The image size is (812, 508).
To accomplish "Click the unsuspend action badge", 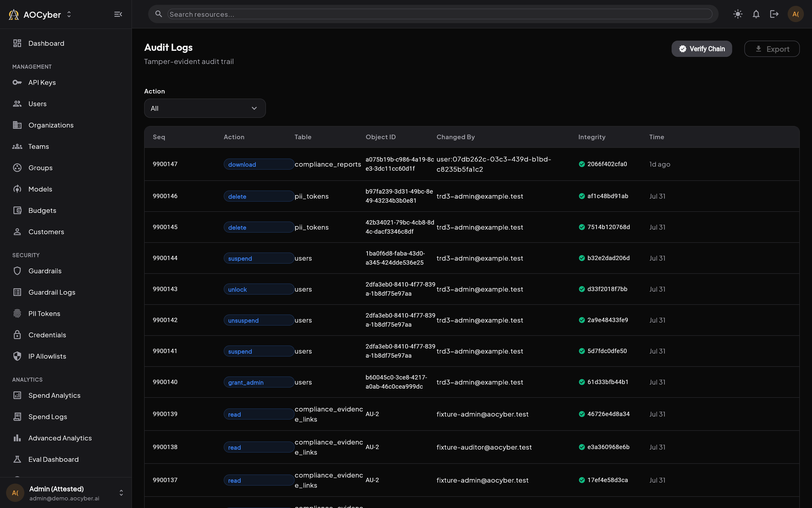I will coord(259,320).
